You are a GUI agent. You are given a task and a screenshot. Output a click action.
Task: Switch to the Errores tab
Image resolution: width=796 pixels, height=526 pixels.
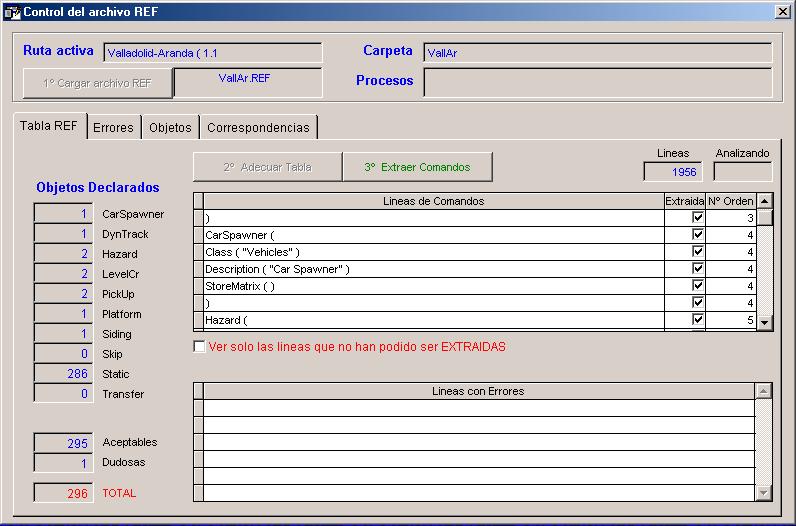[x=113, y=128]
